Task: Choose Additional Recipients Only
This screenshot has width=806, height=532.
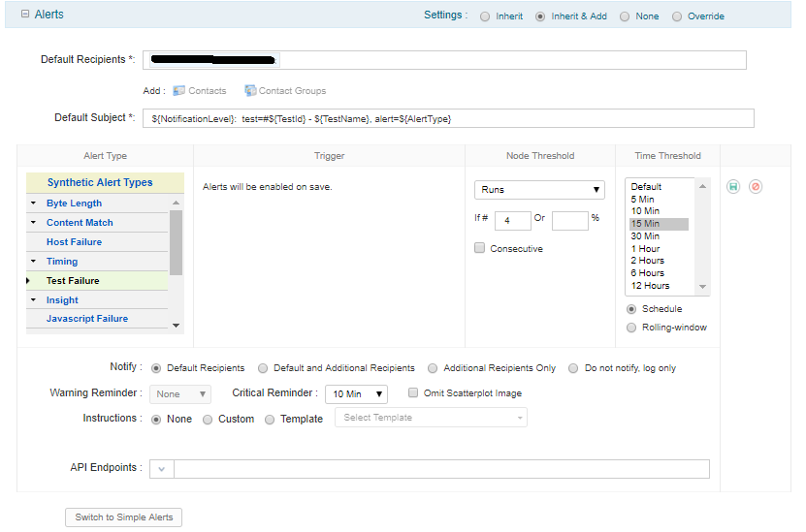Action: [x=433, y=368]
